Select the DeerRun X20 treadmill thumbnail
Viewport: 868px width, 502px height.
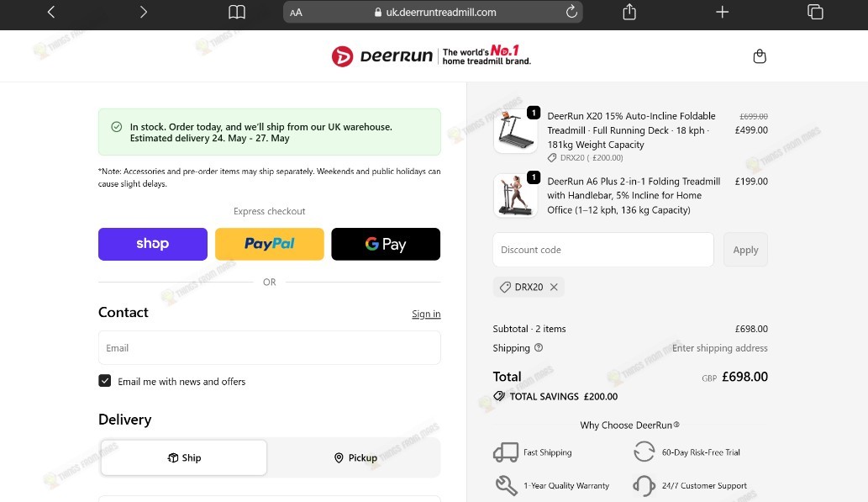pos(515,131)
